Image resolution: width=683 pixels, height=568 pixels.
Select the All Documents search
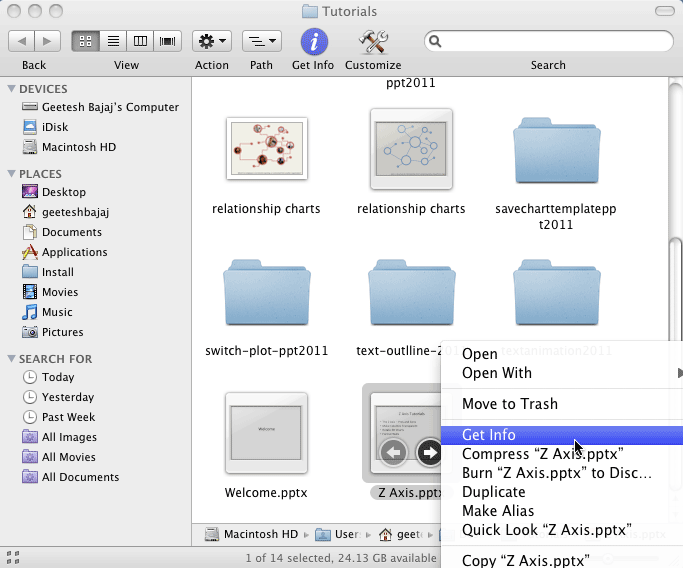(71, 477)
